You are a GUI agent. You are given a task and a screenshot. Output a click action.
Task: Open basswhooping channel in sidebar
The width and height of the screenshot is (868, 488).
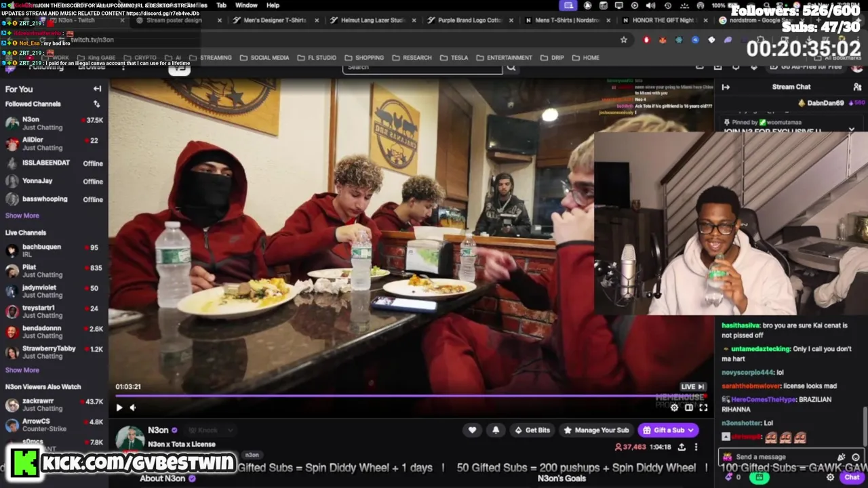coord(54,199)
